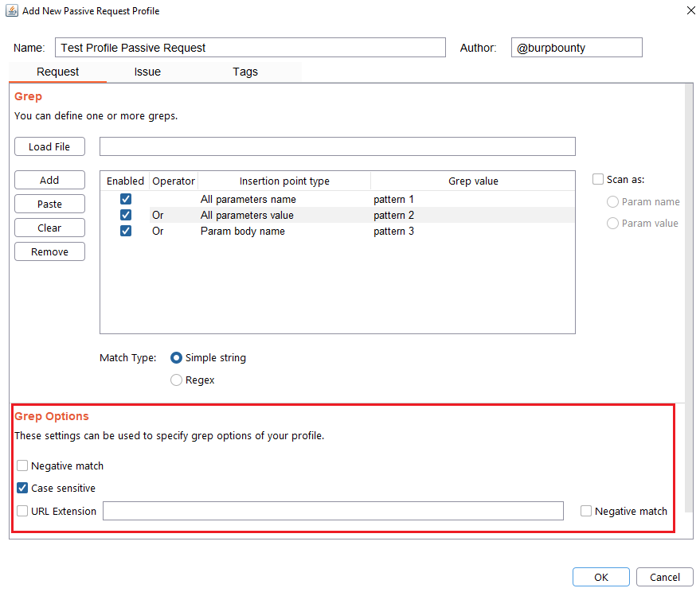Screen dimensions: 700x592
Task: Open the Or operator cell for pattern 2
Action: [x=173, y=216]
